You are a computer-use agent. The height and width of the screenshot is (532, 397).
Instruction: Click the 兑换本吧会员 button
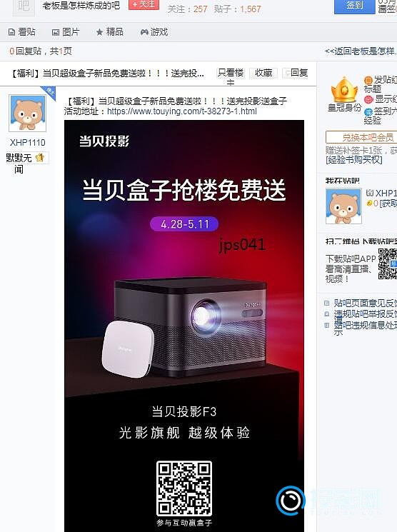point(361,137)
